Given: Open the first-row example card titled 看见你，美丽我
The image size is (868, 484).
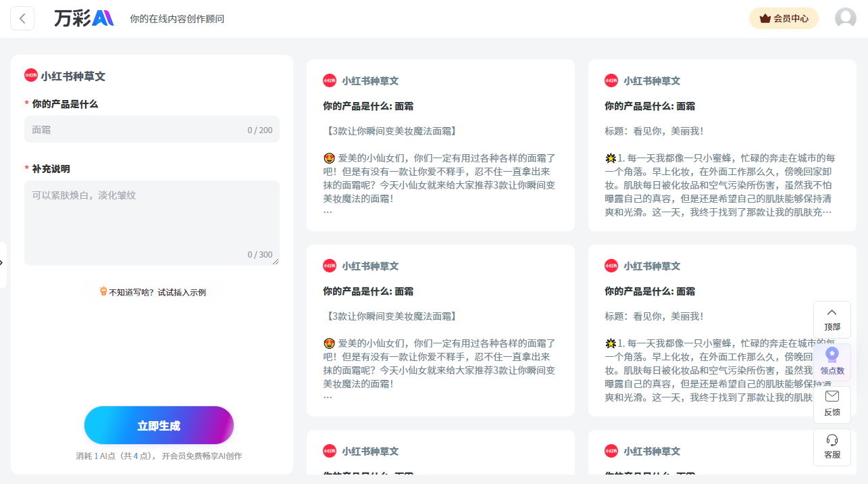Looking at the screenshot, I should (722, 145).
